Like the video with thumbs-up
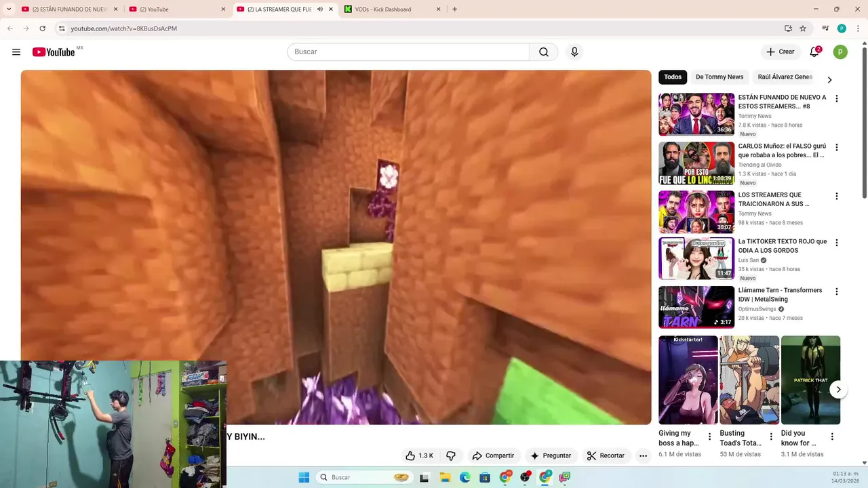 click(419, 455)
